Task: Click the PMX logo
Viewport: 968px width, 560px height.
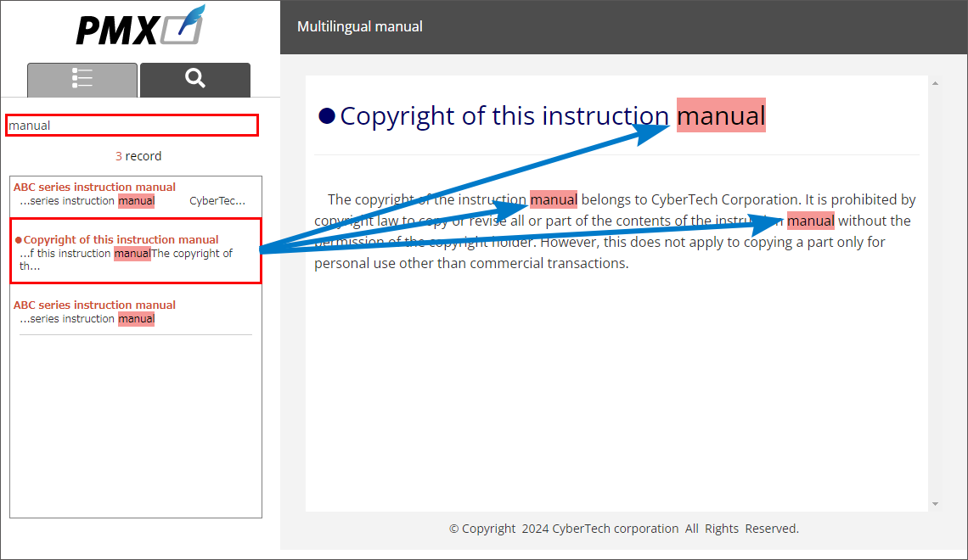Action: [141, 26]
